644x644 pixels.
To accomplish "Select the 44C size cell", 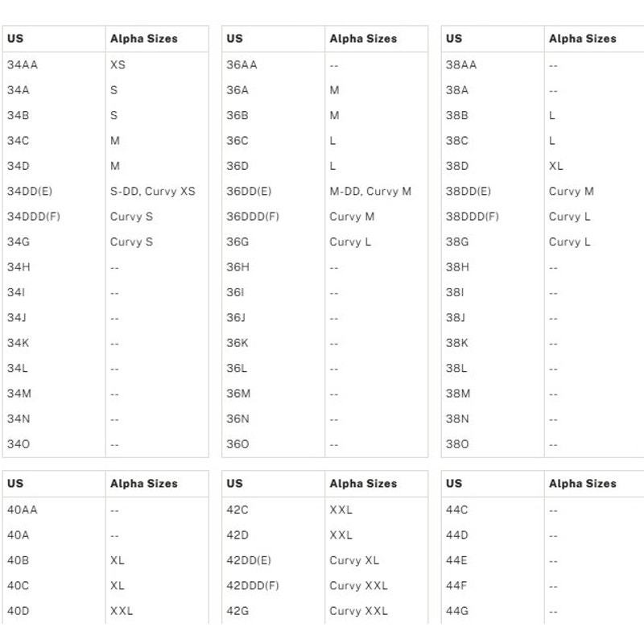I will (456, 510).
